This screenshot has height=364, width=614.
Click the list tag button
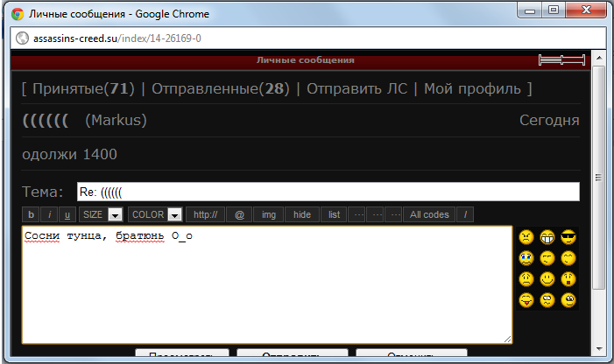[334, 214]
